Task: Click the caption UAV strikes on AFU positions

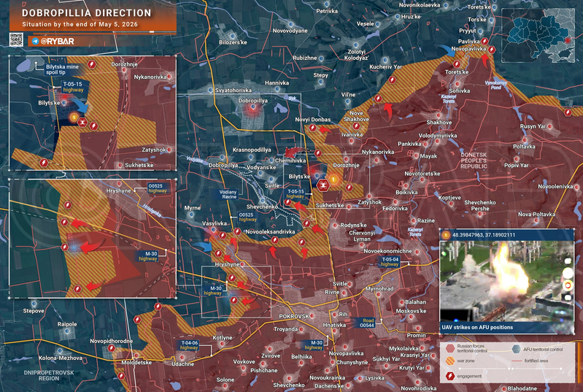Action: tap(477, 328)
